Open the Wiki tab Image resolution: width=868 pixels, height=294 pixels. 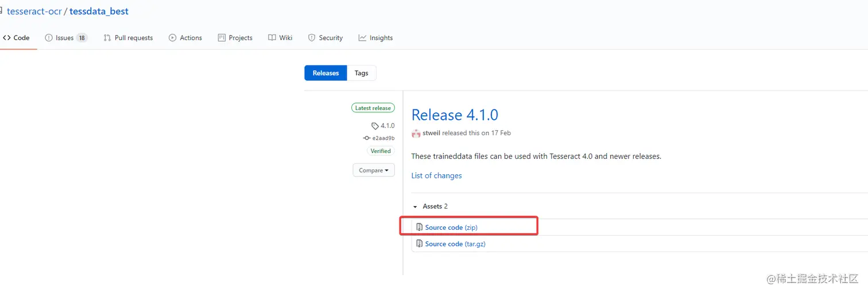(280, 38)
